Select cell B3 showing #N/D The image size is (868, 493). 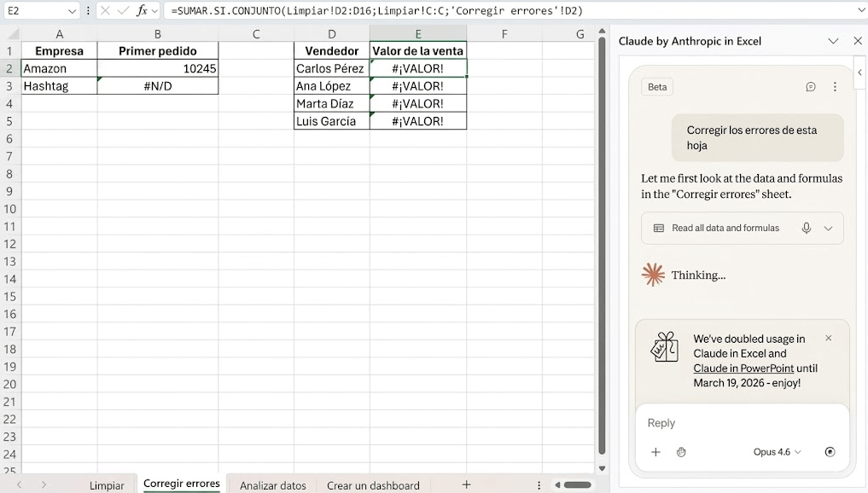(158, 86)
